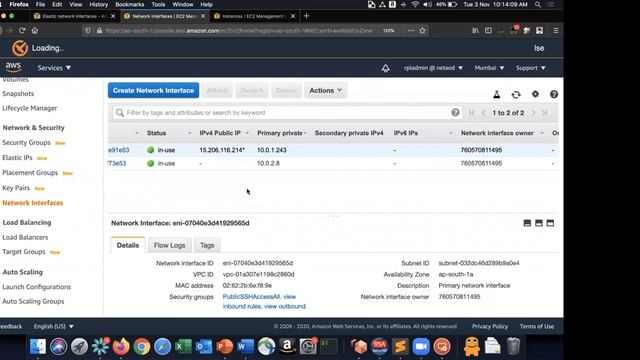Sort by Network interface owner column
This screenshot has width=640, height=360.
(x=542, y=133)
